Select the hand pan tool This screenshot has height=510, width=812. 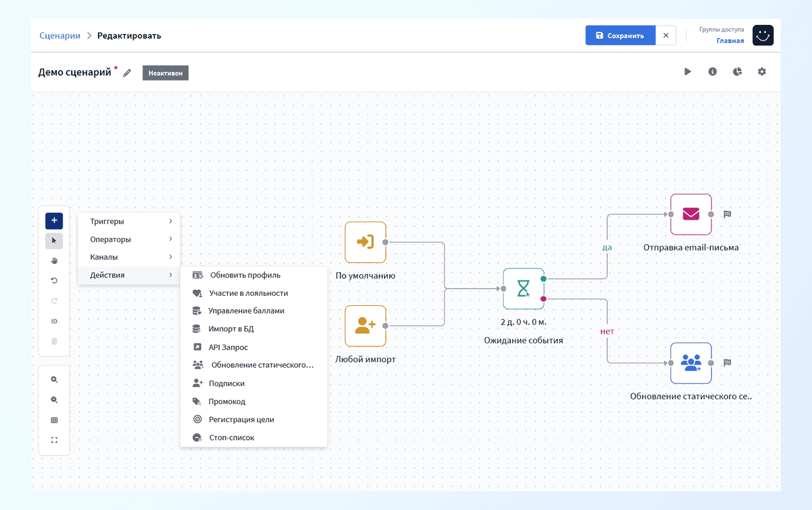tap(54, 261)
